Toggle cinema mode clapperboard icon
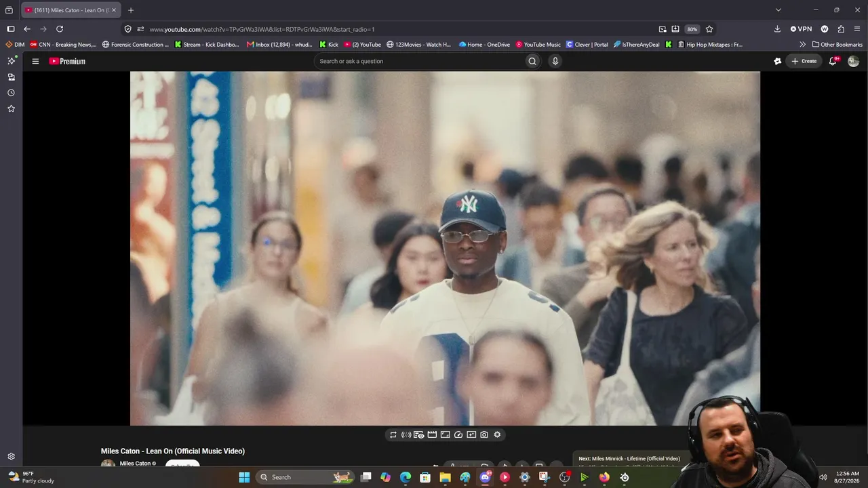Image resolution: width=868 pixels, height=488 pixels. [432, 434]
